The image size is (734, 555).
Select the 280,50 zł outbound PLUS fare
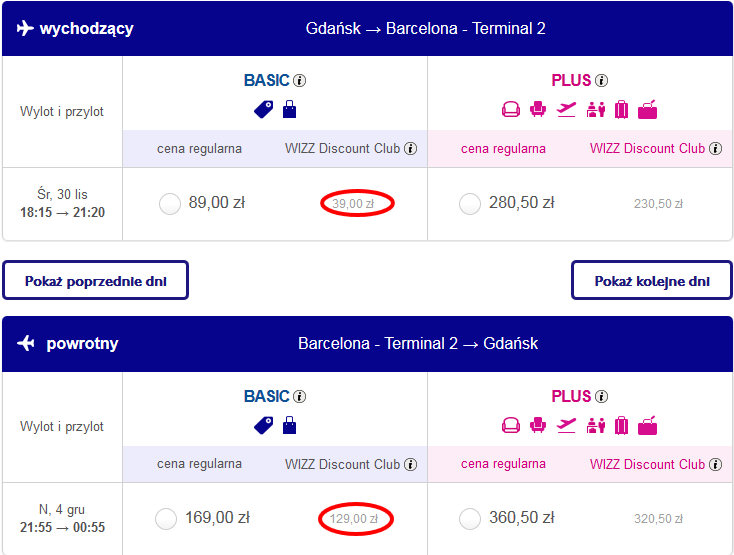coord(470,204)
